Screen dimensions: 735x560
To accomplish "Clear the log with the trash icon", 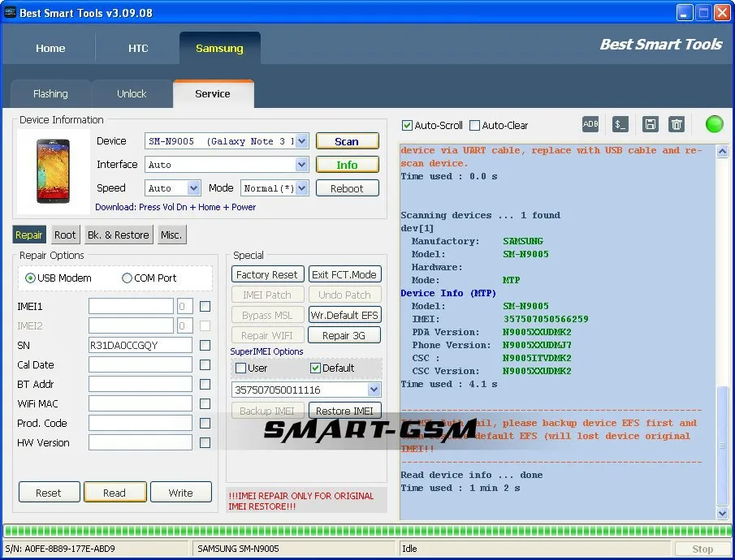I will [x=677, y=124].
